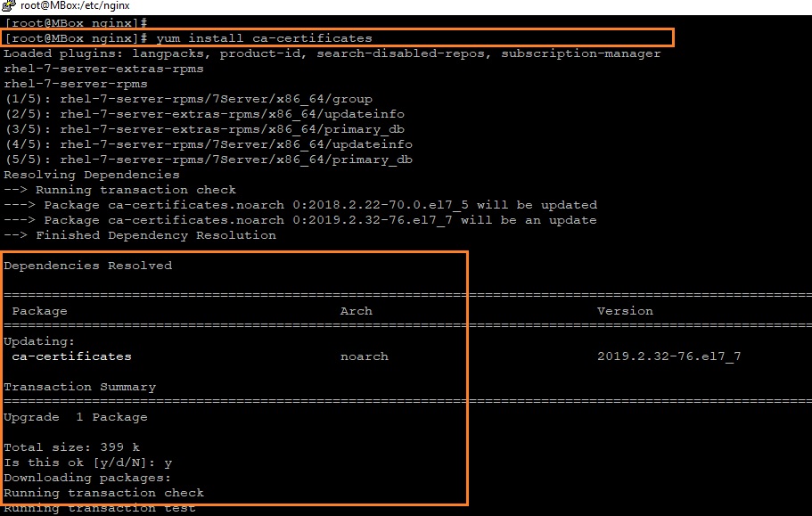Click the Transaction Summary line
Screen dimensions: 812x516
(x=80, y=387)
